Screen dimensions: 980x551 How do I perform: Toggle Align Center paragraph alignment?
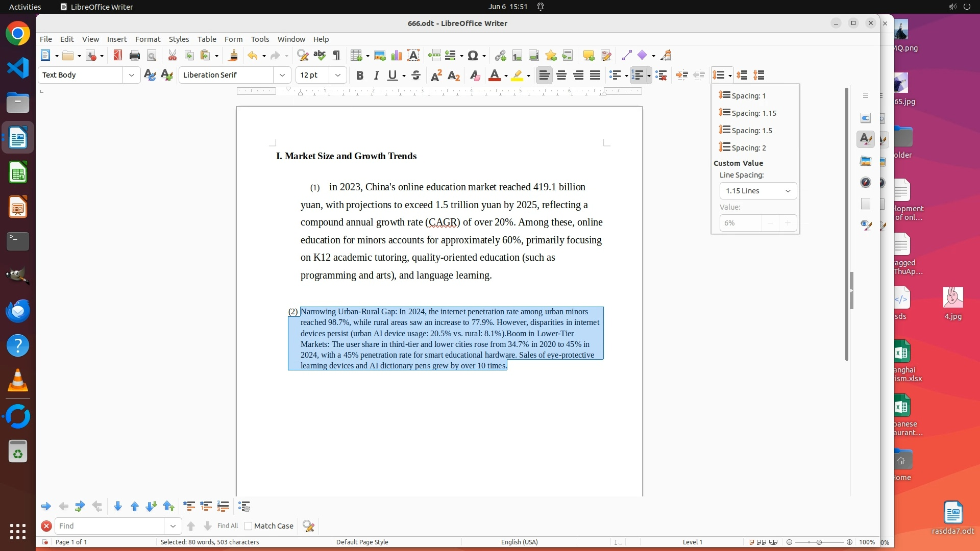[561, 76]
